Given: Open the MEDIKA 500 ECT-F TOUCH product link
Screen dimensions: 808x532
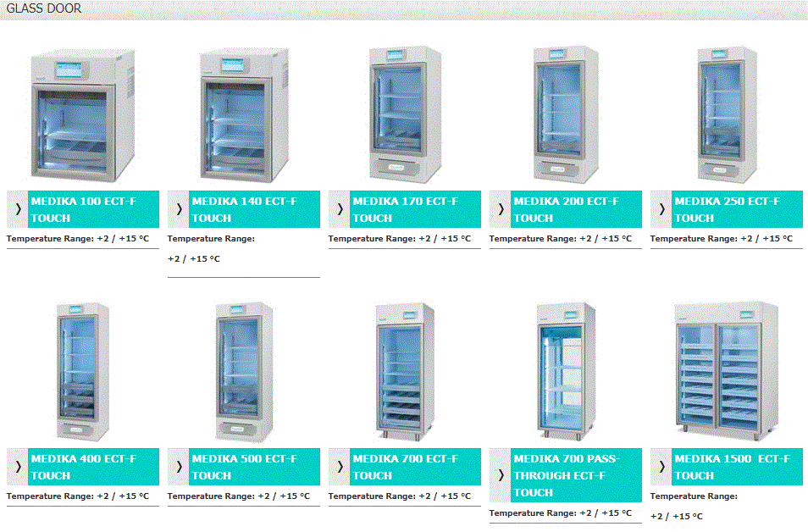Looking at the screenshot, I should [x=254, y=467].
